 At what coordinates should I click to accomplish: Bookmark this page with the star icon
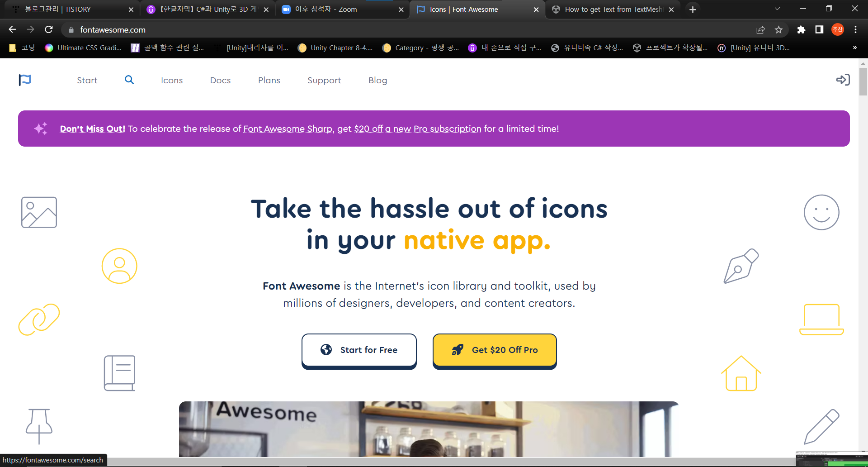pyautogui.click(x=778, y=30)
